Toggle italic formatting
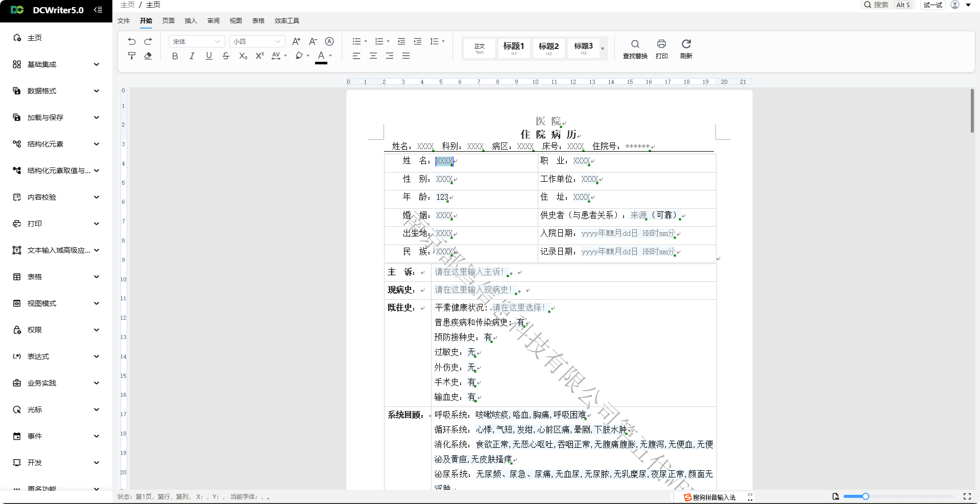 192,56
